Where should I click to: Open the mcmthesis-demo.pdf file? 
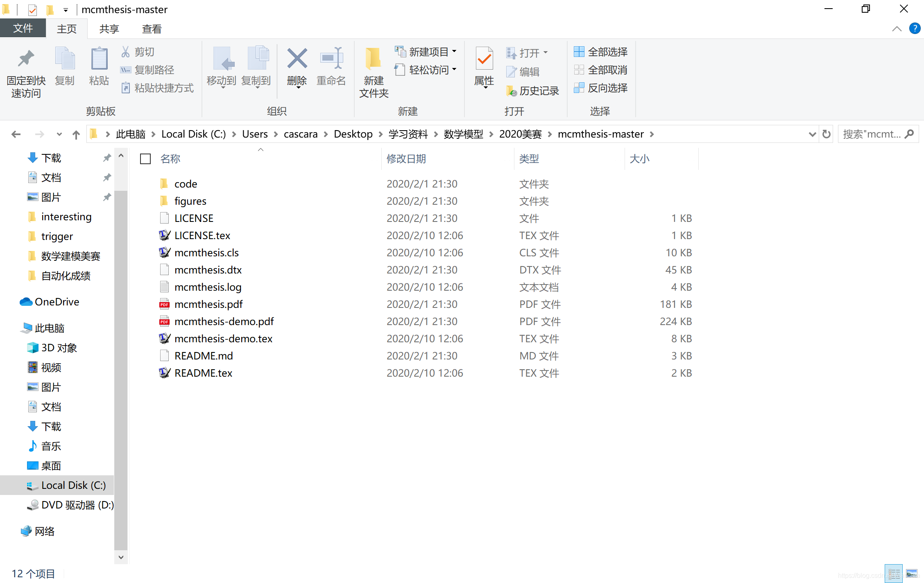coord(224,321)
